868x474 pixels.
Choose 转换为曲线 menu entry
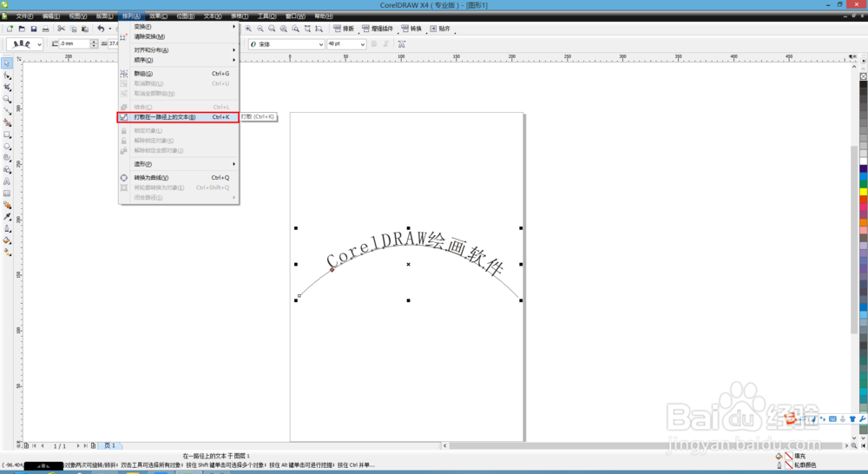point(178,178)
